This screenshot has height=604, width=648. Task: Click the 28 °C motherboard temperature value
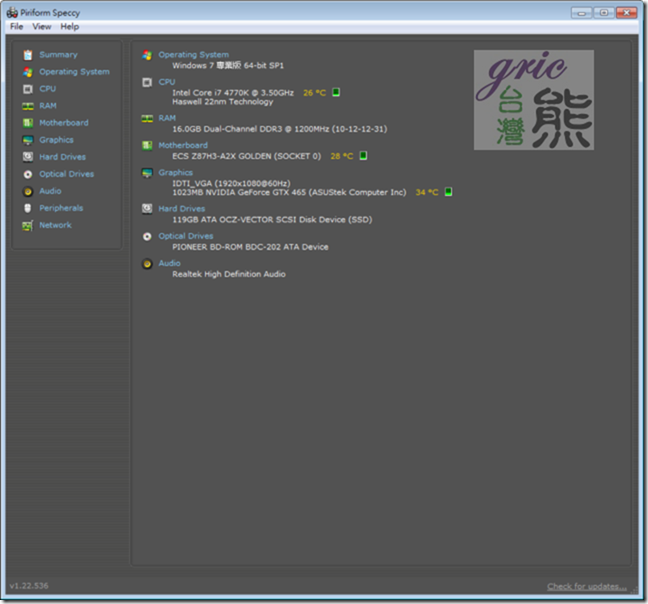coord(342,156)
